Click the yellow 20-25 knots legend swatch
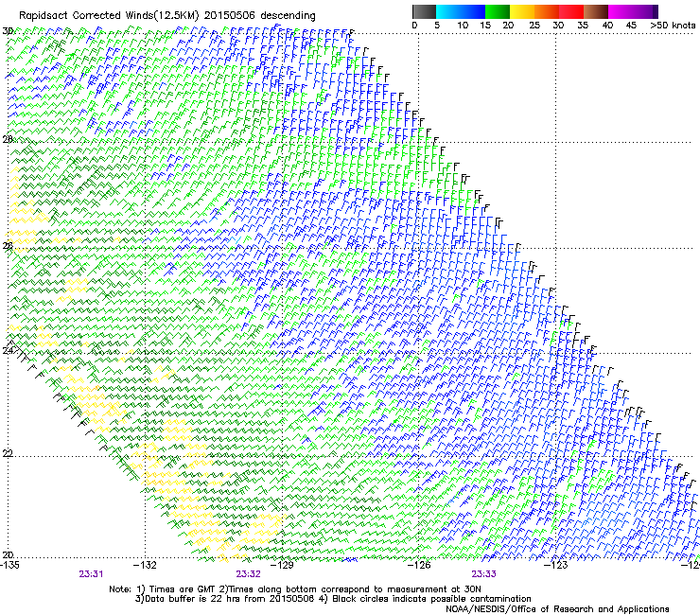The height and width of the screenshot is (615, 700). (x=522, y=11)
